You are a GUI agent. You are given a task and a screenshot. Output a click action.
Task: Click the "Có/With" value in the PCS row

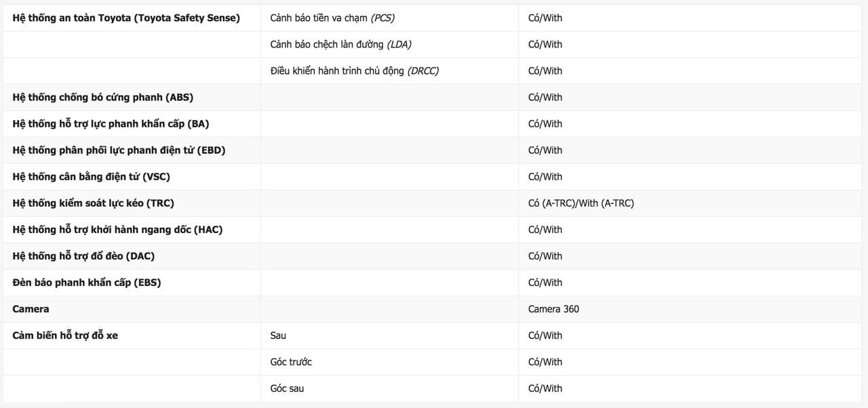pos(545,18)
